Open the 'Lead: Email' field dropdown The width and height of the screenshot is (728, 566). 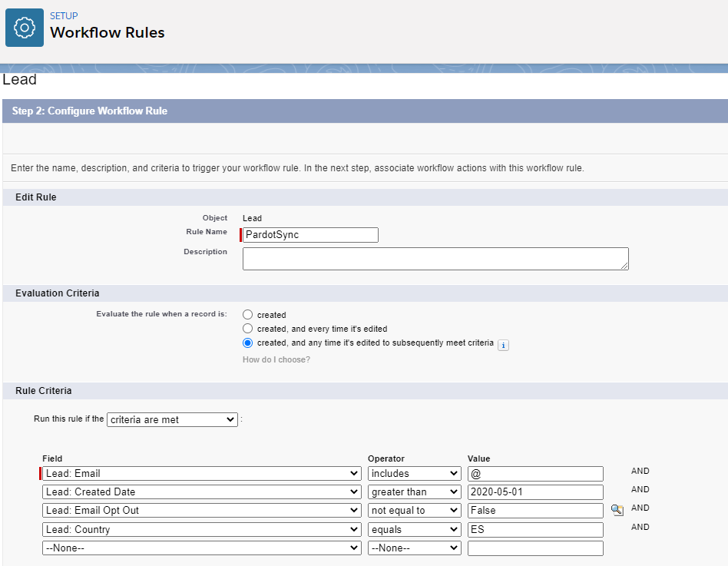coord(202,474)
